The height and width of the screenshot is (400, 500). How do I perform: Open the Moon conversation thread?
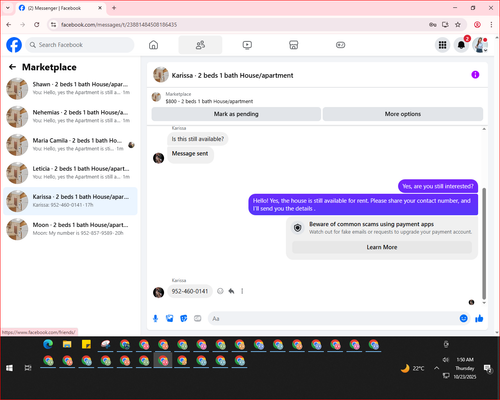(70, 229)
